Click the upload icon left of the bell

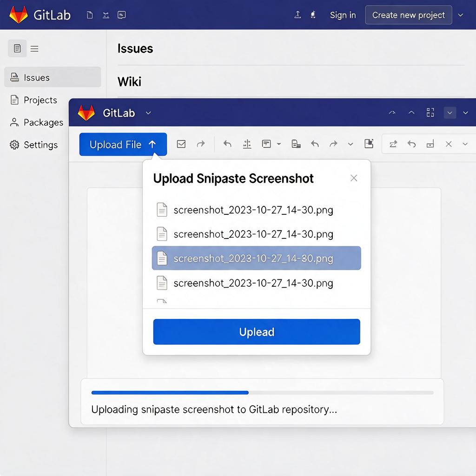[297, 14]
